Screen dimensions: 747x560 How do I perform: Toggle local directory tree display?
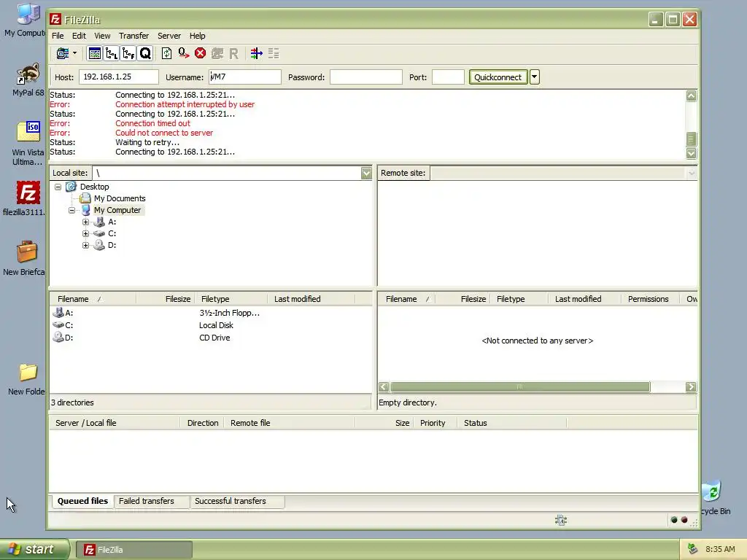click(x=112, y=53)
